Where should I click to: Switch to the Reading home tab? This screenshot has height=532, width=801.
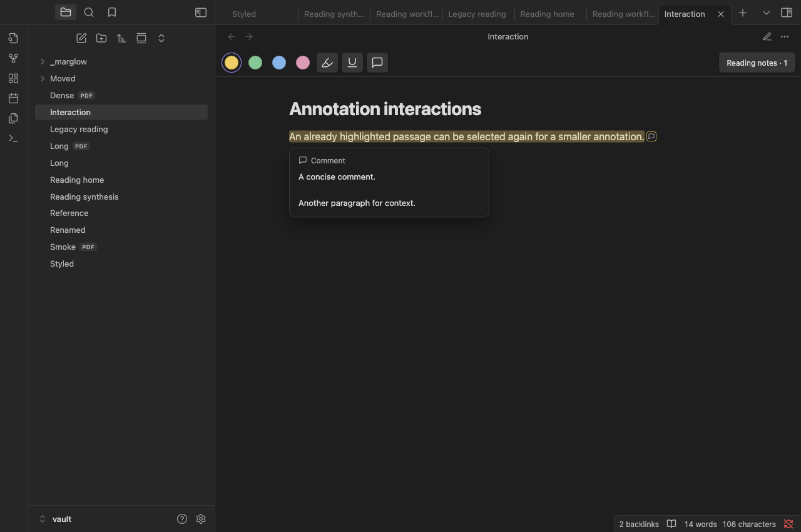pyautogui.click(x=547, y=14)
